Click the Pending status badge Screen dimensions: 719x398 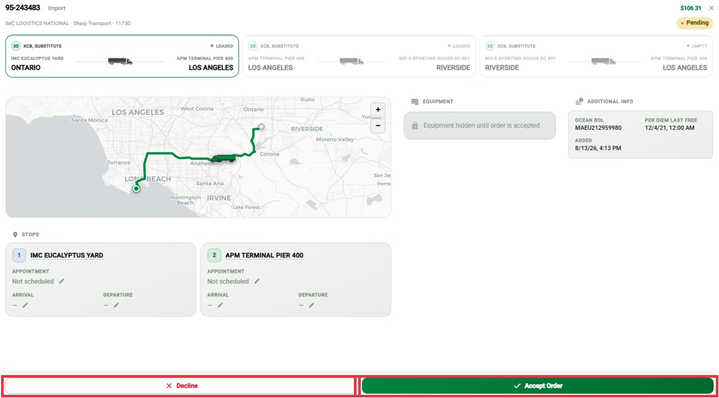(695, 23)
